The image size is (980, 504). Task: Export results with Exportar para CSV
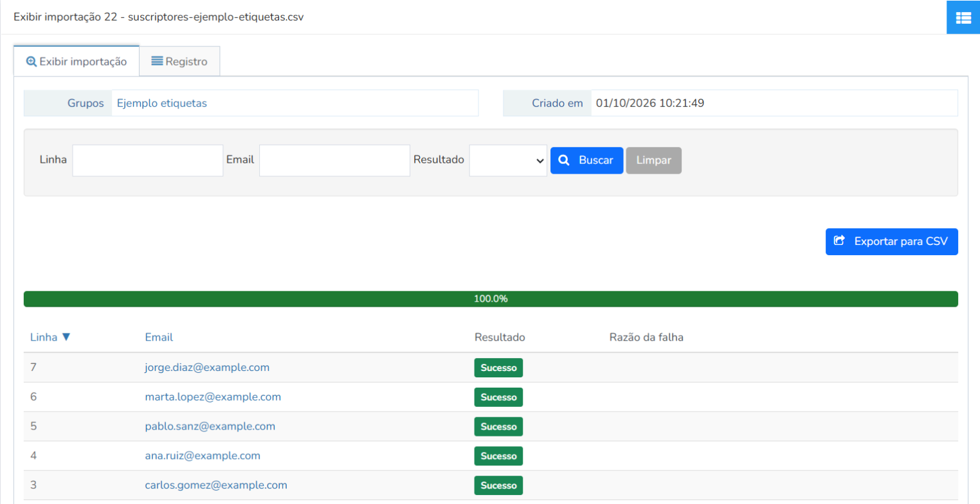[891, 242]
